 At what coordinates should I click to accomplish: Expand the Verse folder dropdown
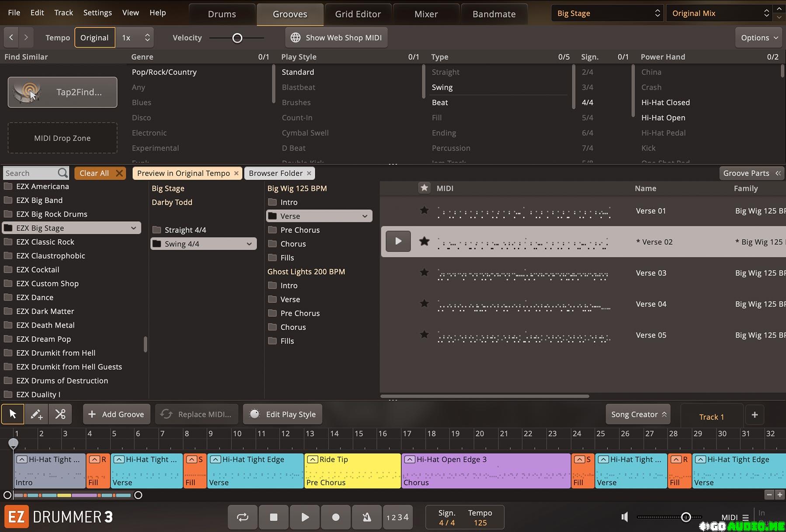click(x=365, y=216)
